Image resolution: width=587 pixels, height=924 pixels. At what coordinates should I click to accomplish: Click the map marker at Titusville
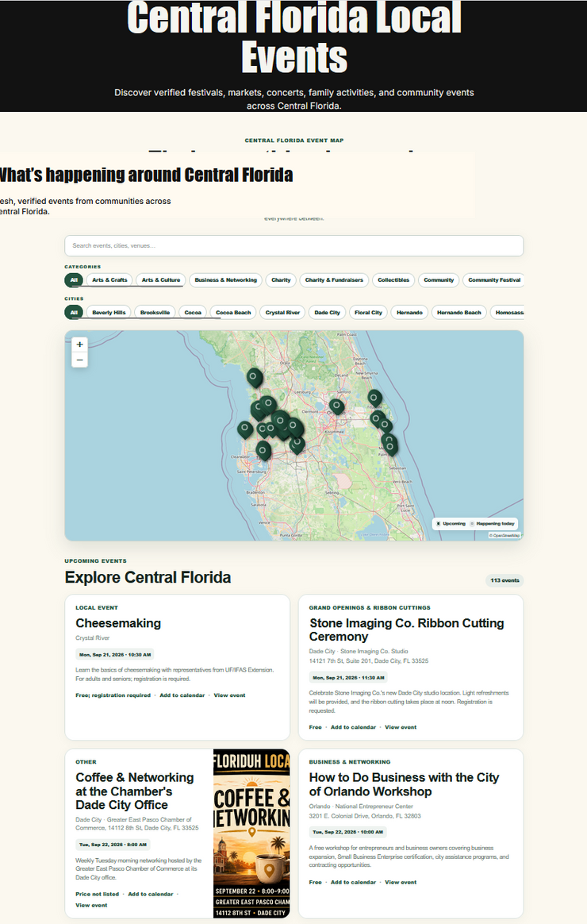(x=374, y=398)
